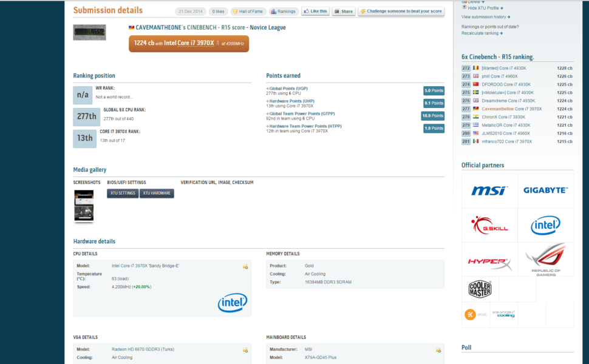Screen dimensions: 589x364
Task: Open the German flag icon next to CAVEMANTHEONE
Action: (132, 28)
